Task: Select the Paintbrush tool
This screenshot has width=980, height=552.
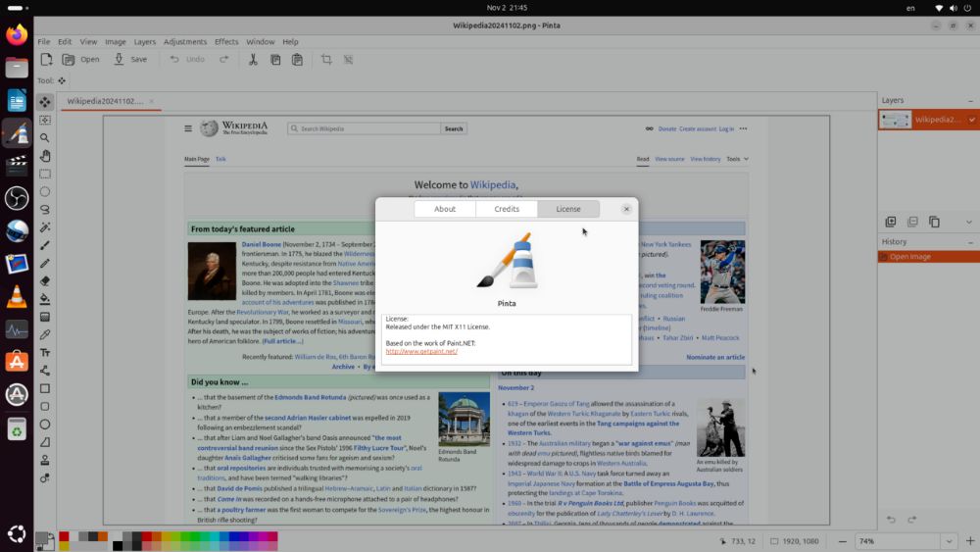Action: coord(45,245)
